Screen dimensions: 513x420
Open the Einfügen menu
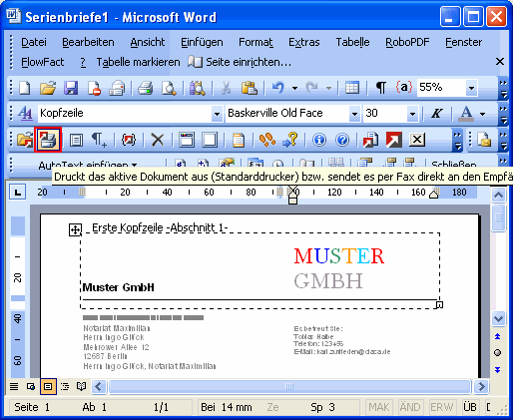click(202, 42)
